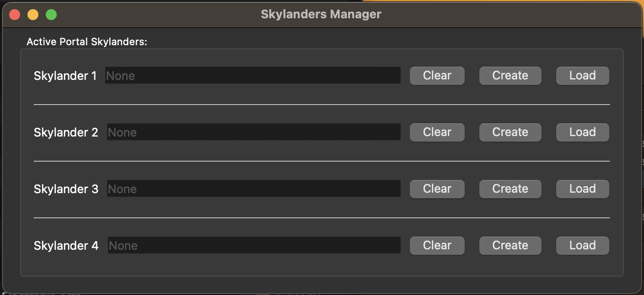Select the Skylander 3 name field

(x=253, y=189)
